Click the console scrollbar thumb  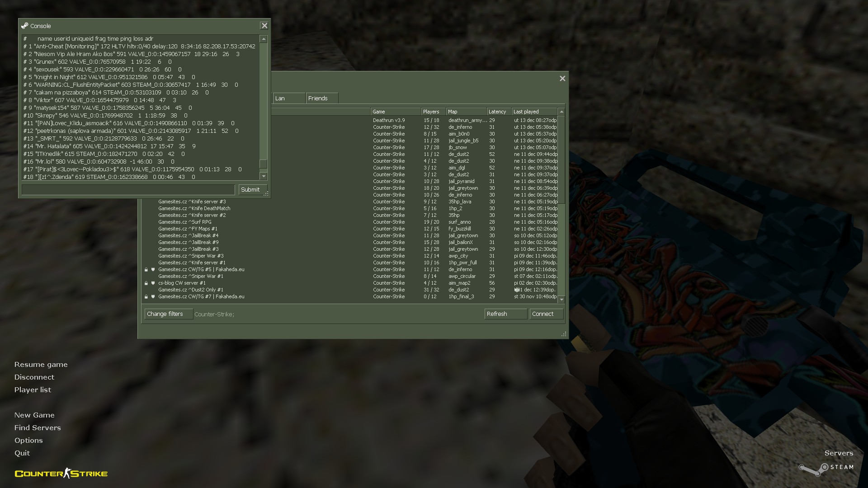(x=264, y=164)
